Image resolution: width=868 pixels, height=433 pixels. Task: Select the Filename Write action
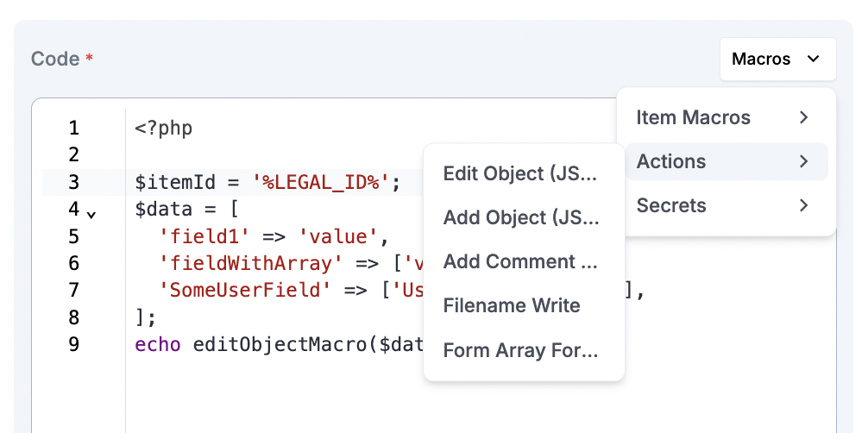[512, 305]
